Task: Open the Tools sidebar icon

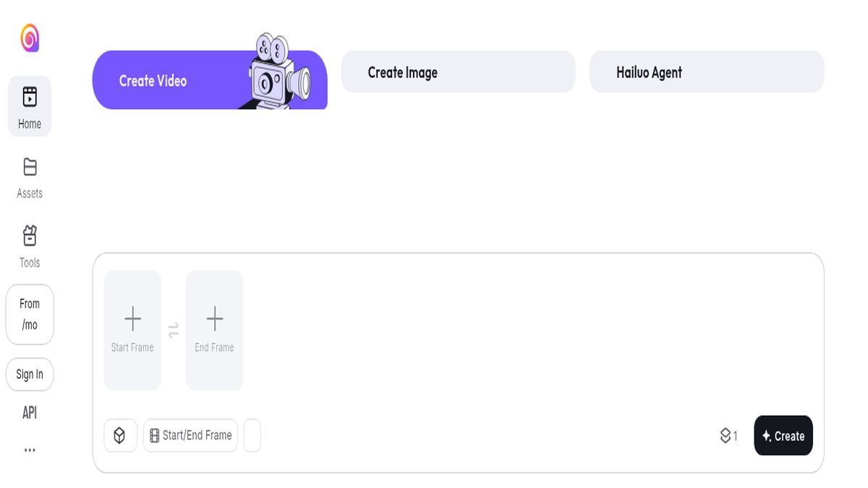Action: pyautogui.click(x=30, y=236)
